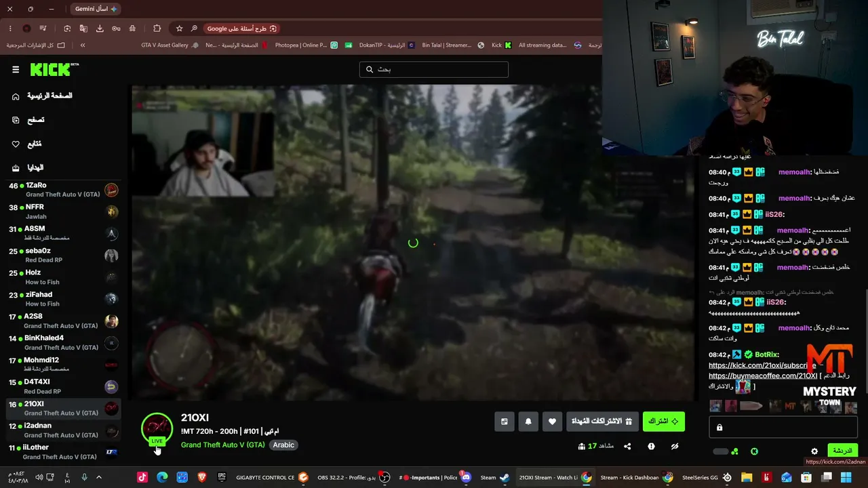Click the green Subscribe button

tap(663, 422)
